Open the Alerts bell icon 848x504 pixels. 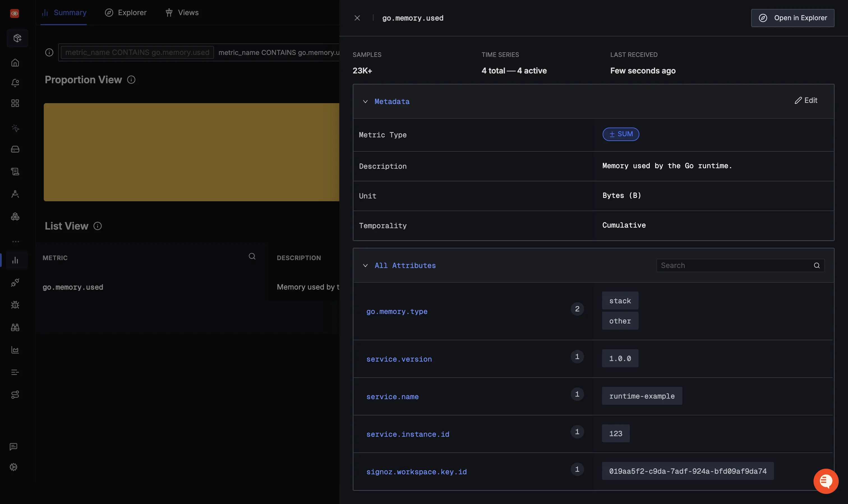coord(15,82)
